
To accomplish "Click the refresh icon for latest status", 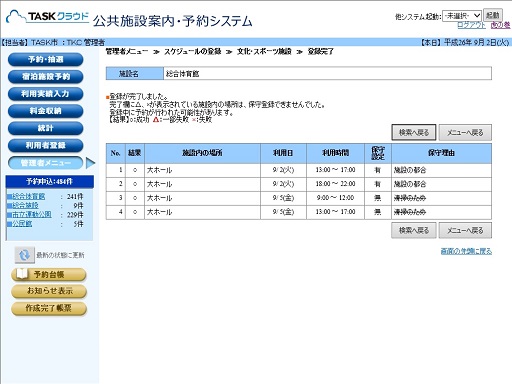I will click(24, 255).
